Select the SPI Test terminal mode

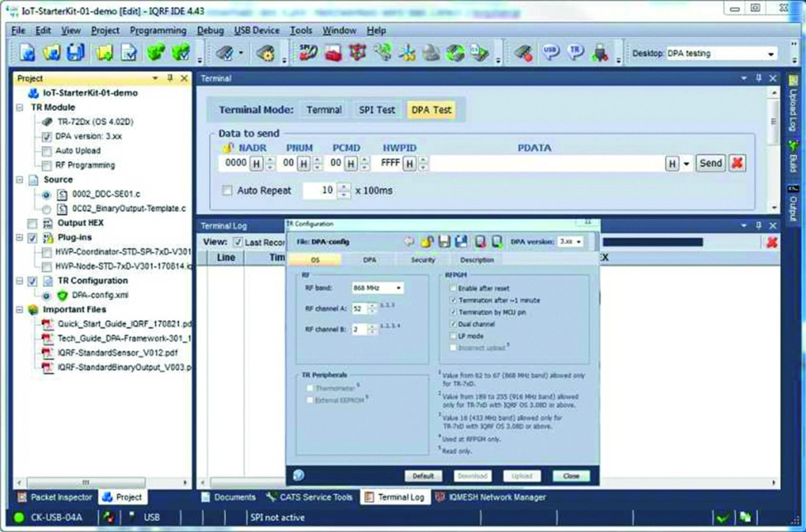[x=377, y=110]
